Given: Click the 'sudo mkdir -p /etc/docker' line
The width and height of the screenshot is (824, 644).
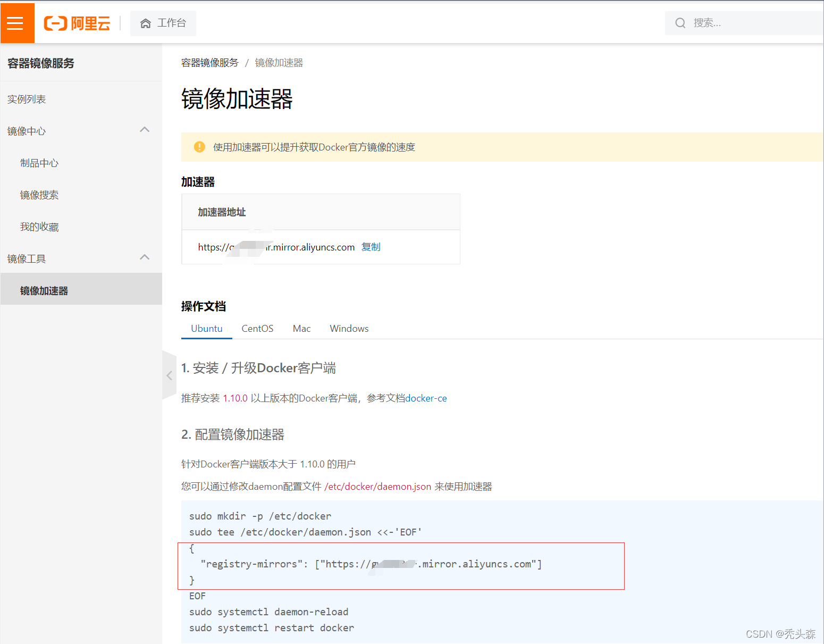Looking at the screenshot, I should pyautogui.click(x=260, y=516).
